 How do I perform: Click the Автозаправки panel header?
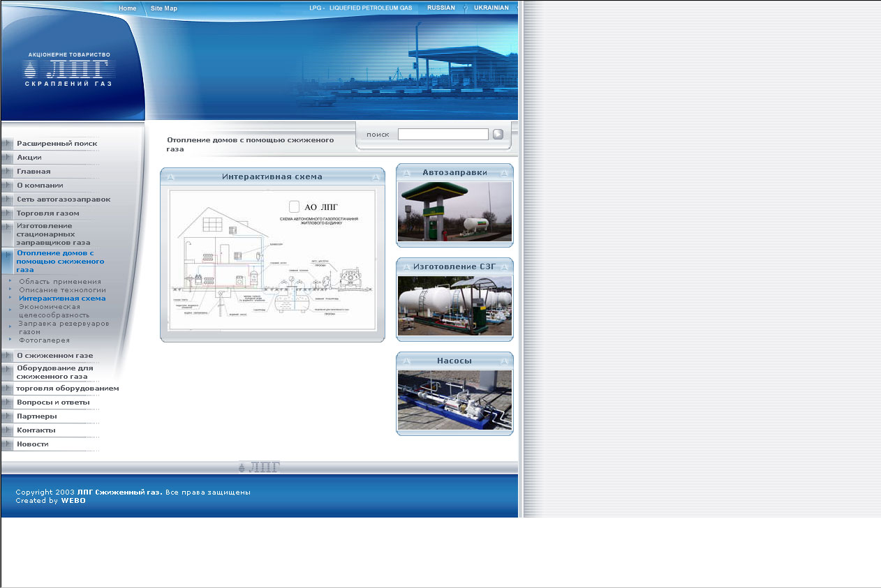click(454, 172)
